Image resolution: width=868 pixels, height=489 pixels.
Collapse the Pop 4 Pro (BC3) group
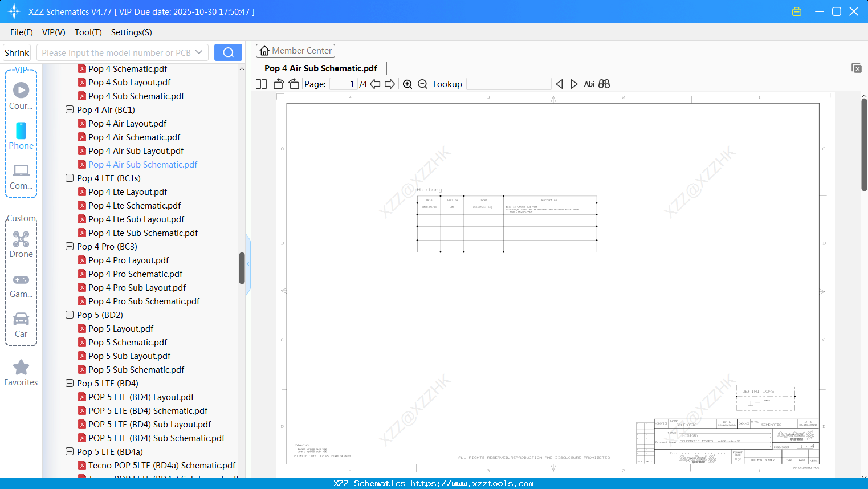click(69, 246)
